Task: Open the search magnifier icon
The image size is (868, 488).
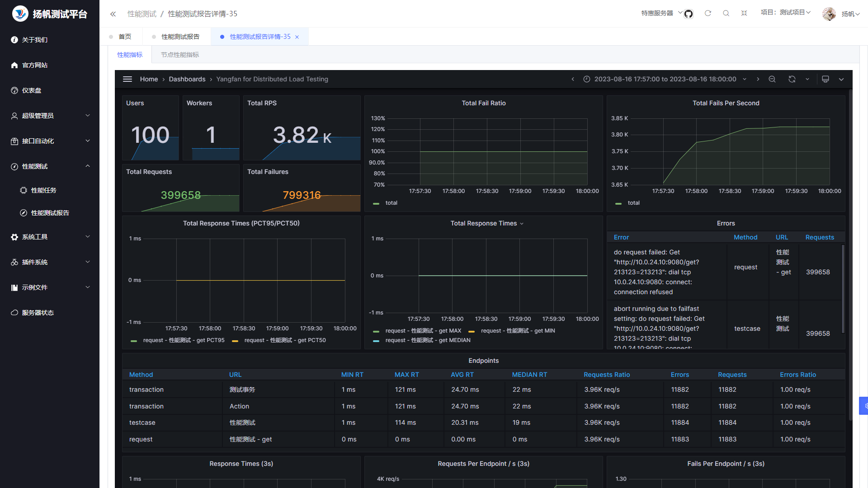Action: [x=726, y=14]
